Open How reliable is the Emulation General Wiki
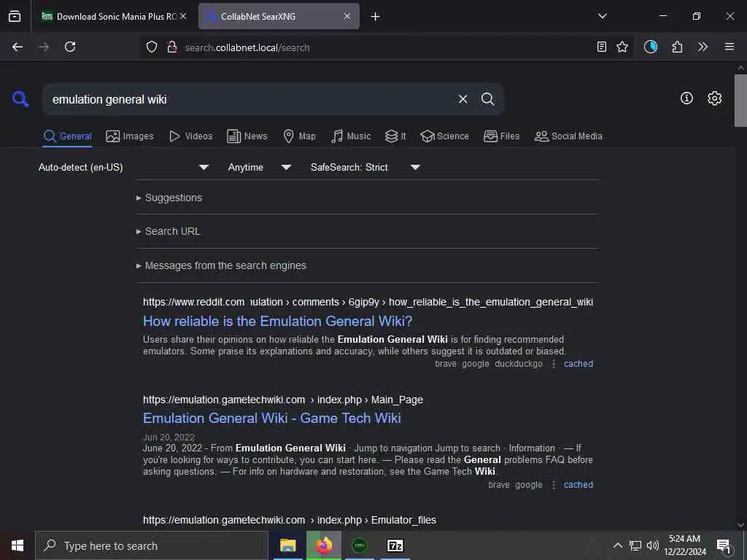This screenshot has width=747, height=560. coord(278,322)
